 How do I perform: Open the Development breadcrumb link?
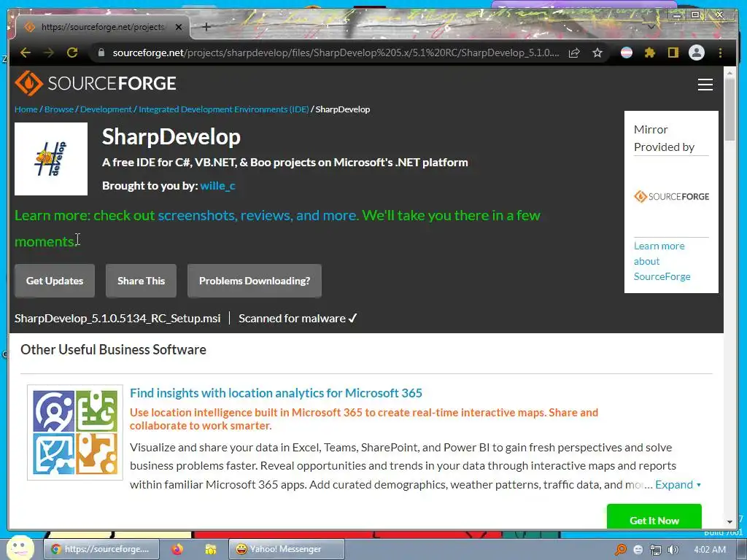point(106,109)
